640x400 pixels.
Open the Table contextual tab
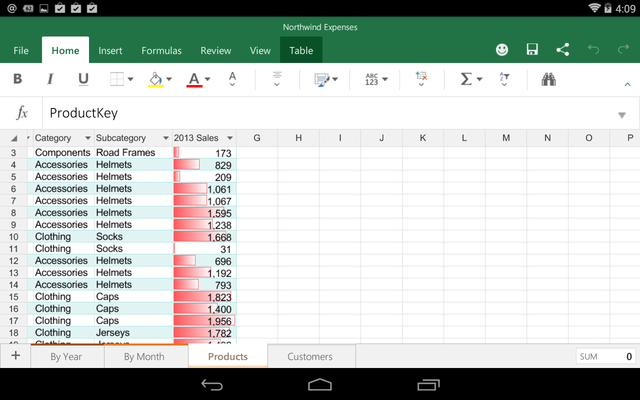point(301,50)
